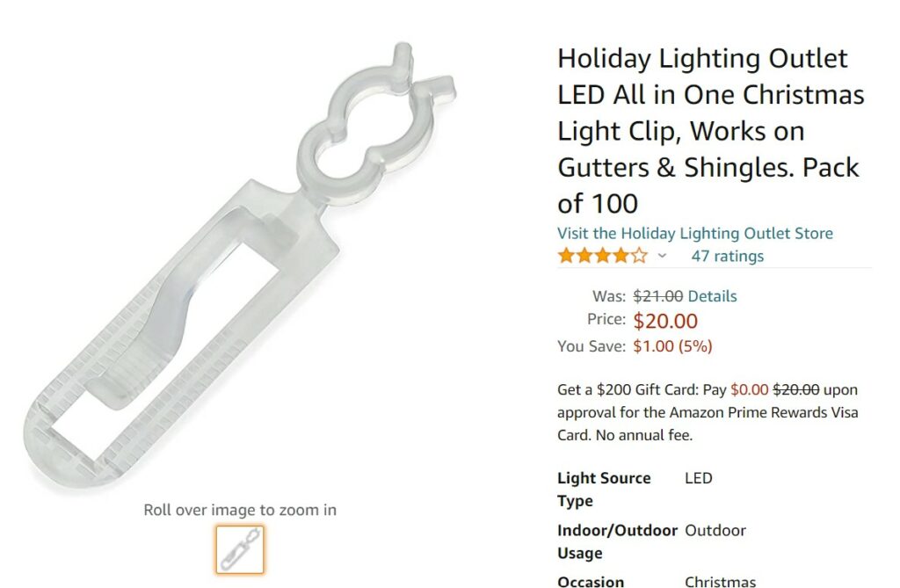Image resolution: width=900 pixels, height=588 pixels.
Task: Visit the Holiday Lighting Outlet Store
Action: [x=694, y=233]
